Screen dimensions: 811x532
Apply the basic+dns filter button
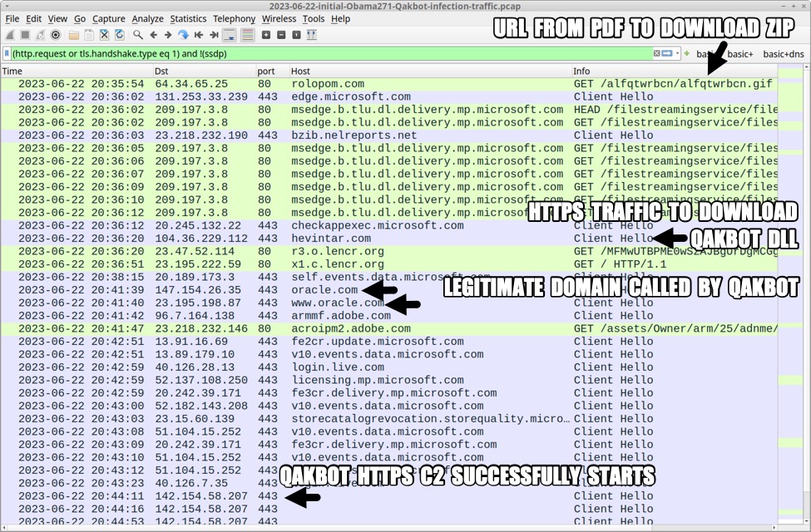(x=784, y=54)
